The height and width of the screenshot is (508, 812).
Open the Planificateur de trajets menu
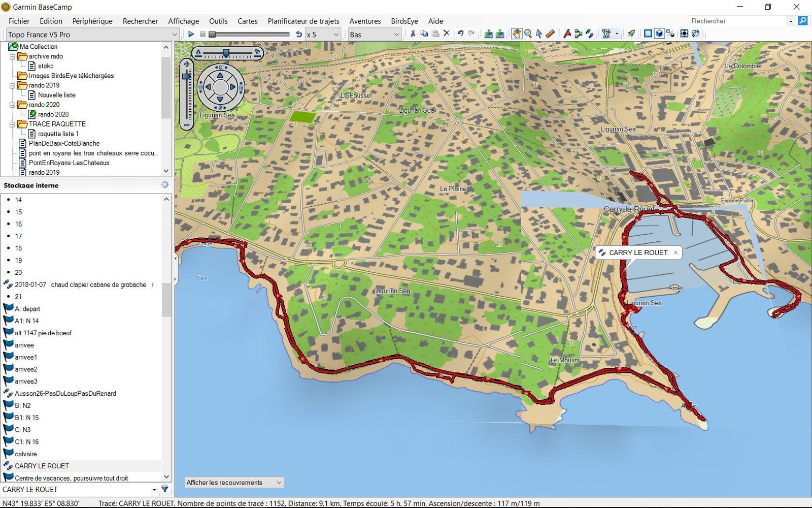tap(303, 21)
